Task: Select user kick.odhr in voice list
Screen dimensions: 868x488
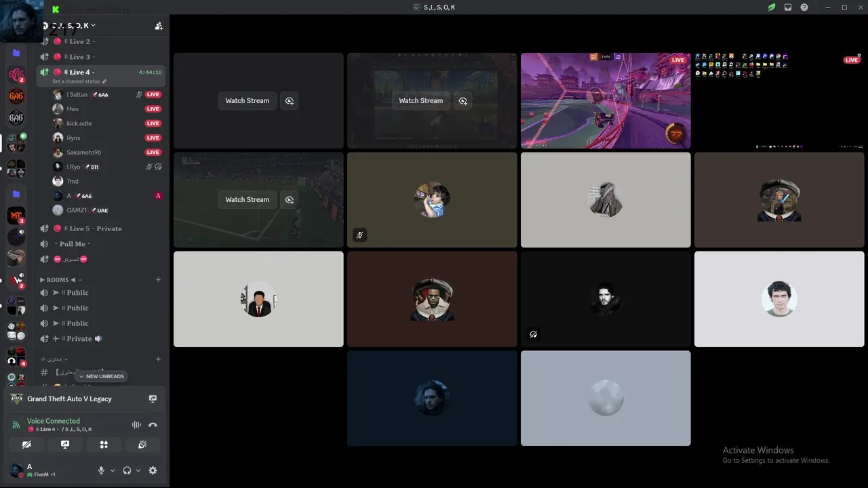Action: 107,123
